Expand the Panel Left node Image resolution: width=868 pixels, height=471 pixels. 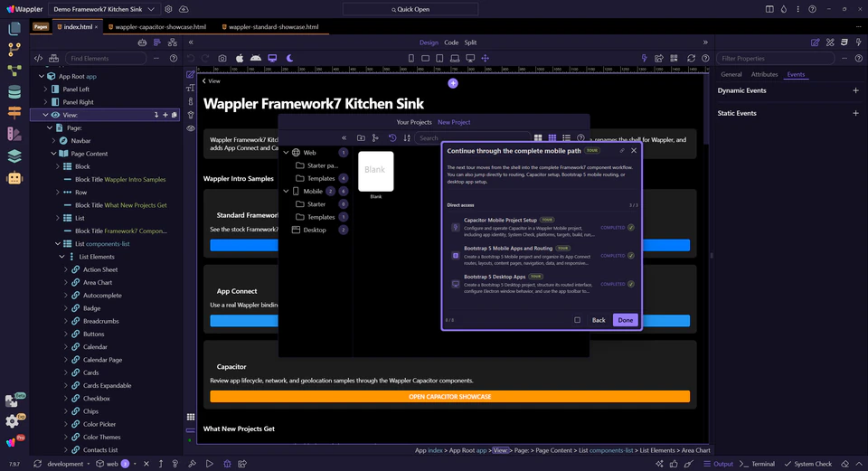point(46,89)
